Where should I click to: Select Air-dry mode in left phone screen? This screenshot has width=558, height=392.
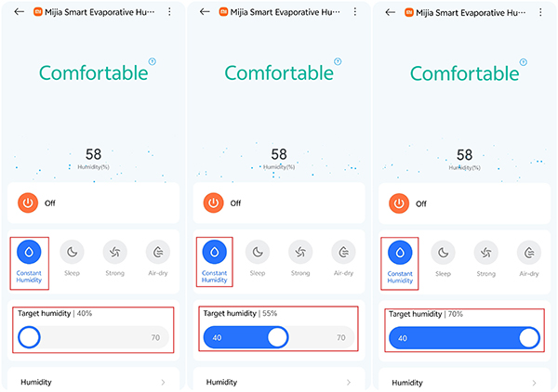point(157,252)
